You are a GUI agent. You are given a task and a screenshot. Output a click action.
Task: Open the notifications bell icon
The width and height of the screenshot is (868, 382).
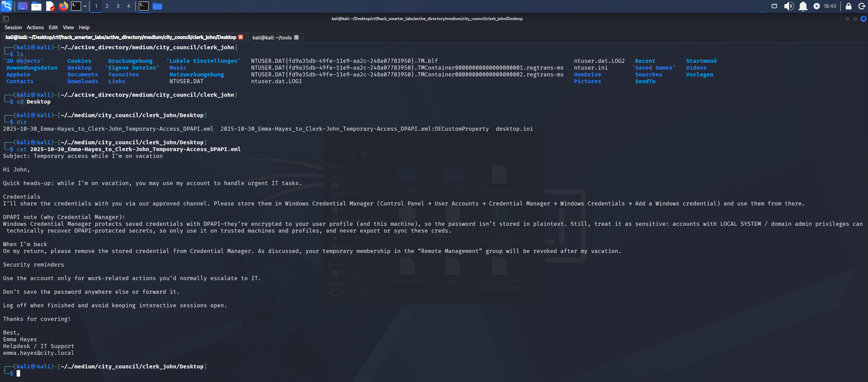pos(803,6)
